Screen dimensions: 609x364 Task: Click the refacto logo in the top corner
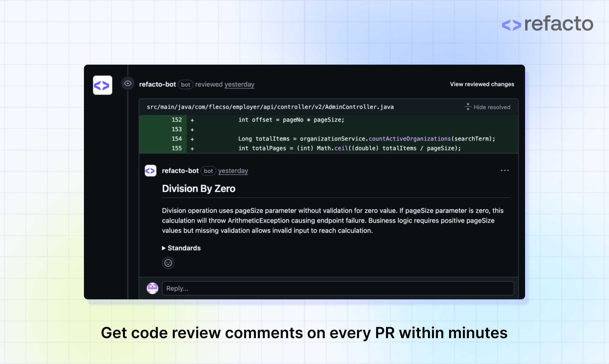547,24
